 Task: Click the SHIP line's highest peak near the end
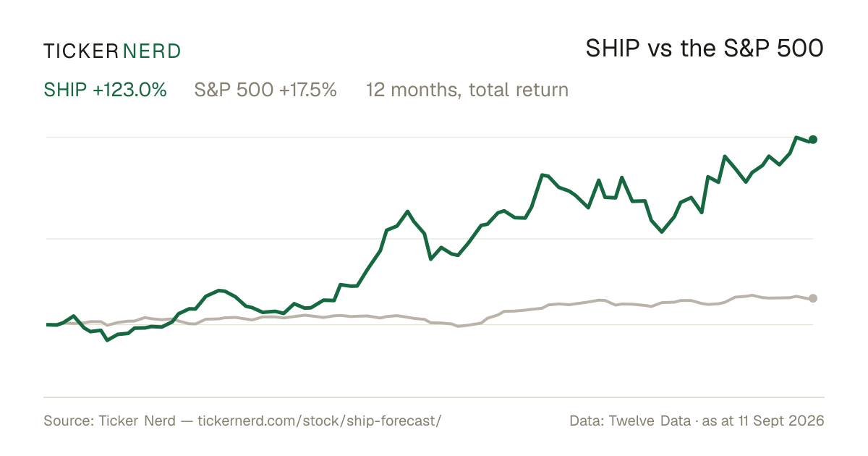point(796,137)
